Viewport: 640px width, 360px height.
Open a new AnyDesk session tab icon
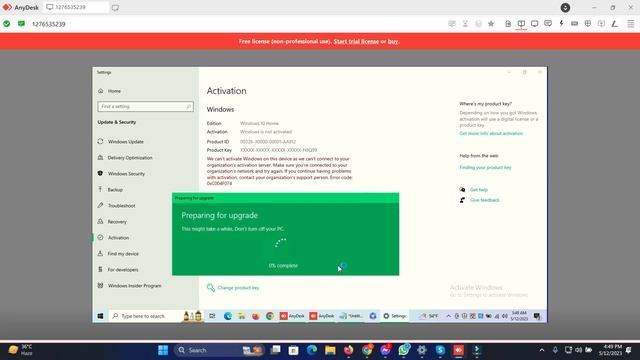click(116, 8)
